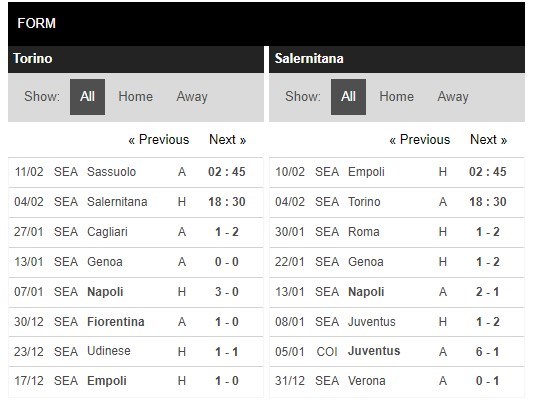The height and width of the screenshot is (409, 533).
Task: Open Torino's 1 - 1 Udinese score
Action: point(227,352)
